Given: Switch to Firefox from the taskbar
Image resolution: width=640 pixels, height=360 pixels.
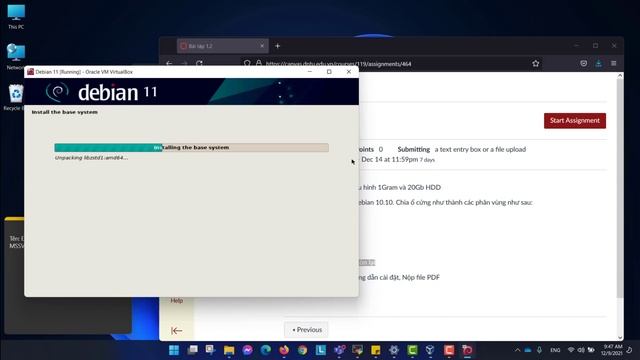Looking at the screenshot, I should pyautogui.click(x=284, y=350).
